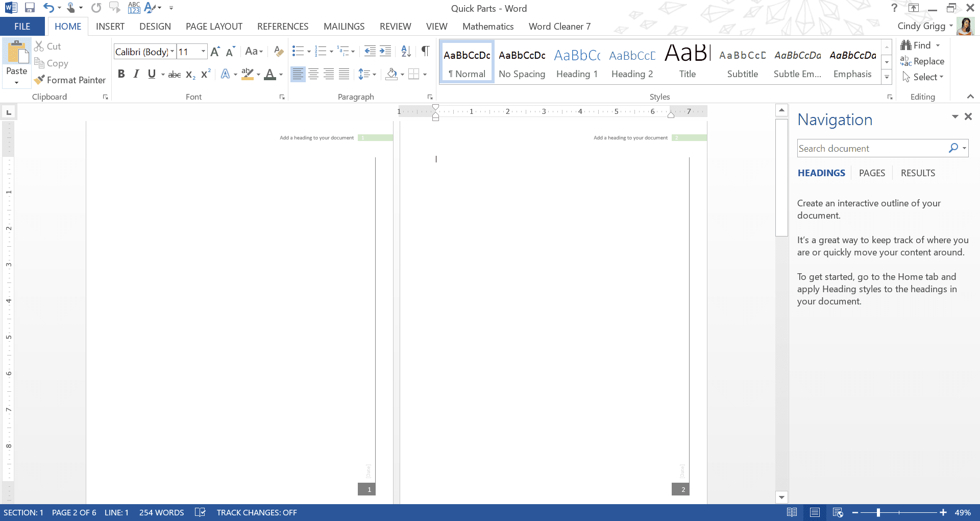Open the bullet list options arrow
Screen dimensions: 980x521
(x=309, y=52)
